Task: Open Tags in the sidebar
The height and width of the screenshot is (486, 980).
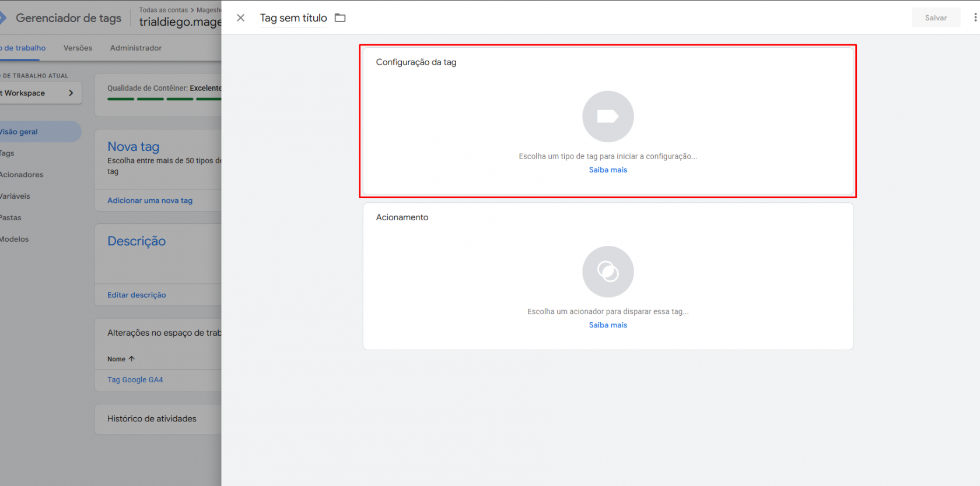Action: tap(7, 153)
